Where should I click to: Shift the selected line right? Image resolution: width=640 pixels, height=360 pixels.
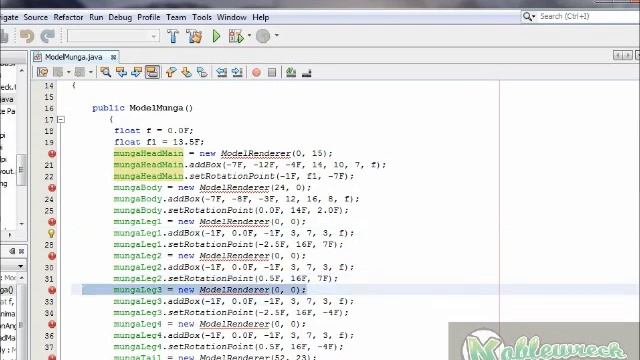coord(237,72)
